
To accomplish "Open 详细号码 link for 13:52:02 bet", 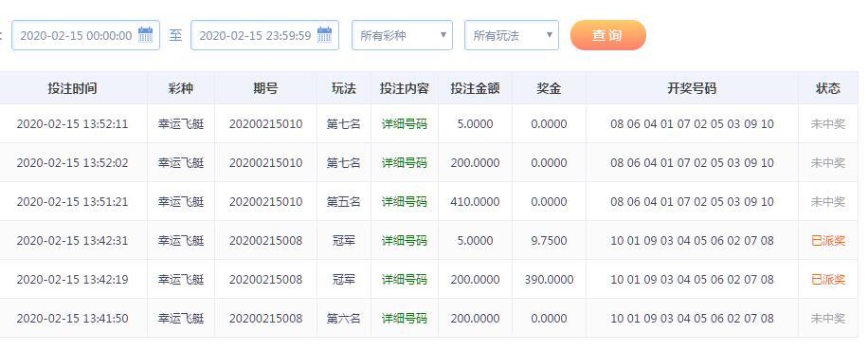I will [x=404, y=163].
